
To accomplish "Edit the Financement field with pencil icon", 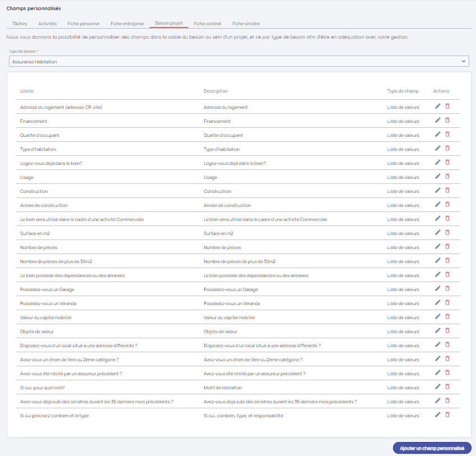I will (438, 121).
